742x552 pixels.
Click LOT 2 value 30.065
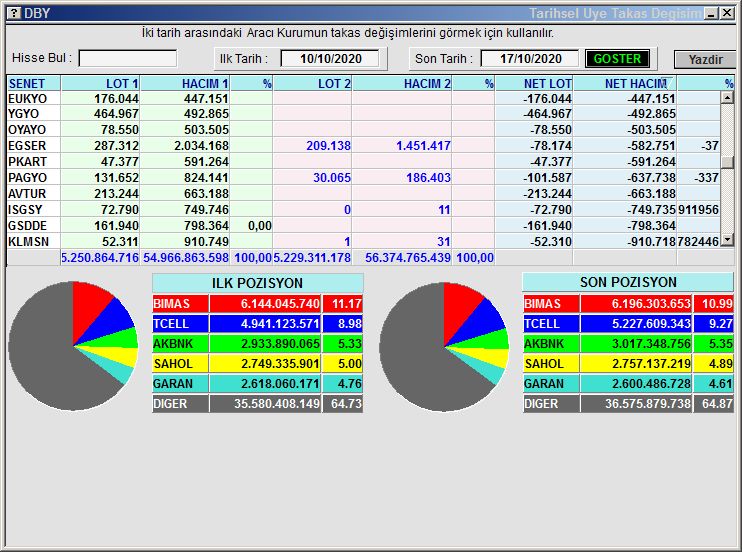point(332,178)
